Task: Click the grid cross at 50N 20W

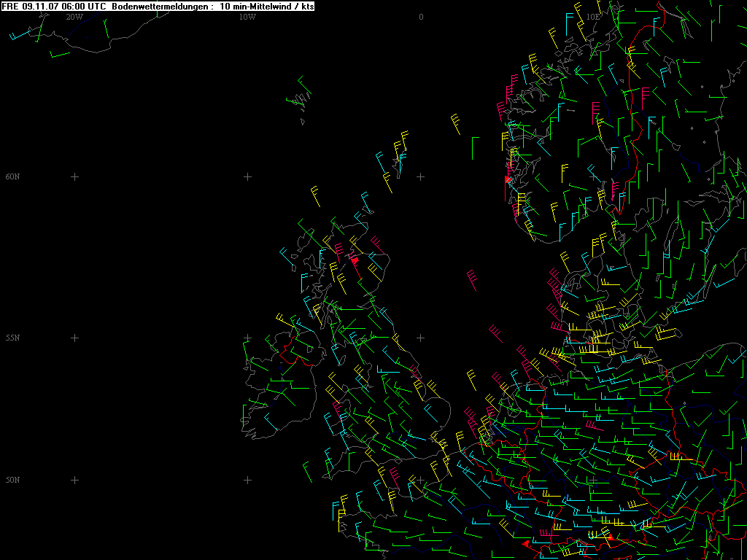Action: [74, 480]
